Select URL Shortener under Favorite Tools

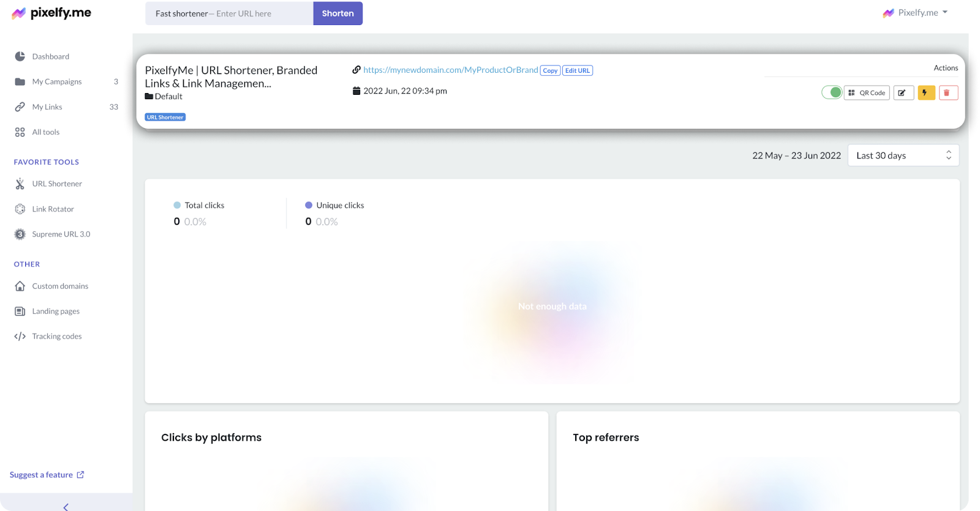[57, 184]
